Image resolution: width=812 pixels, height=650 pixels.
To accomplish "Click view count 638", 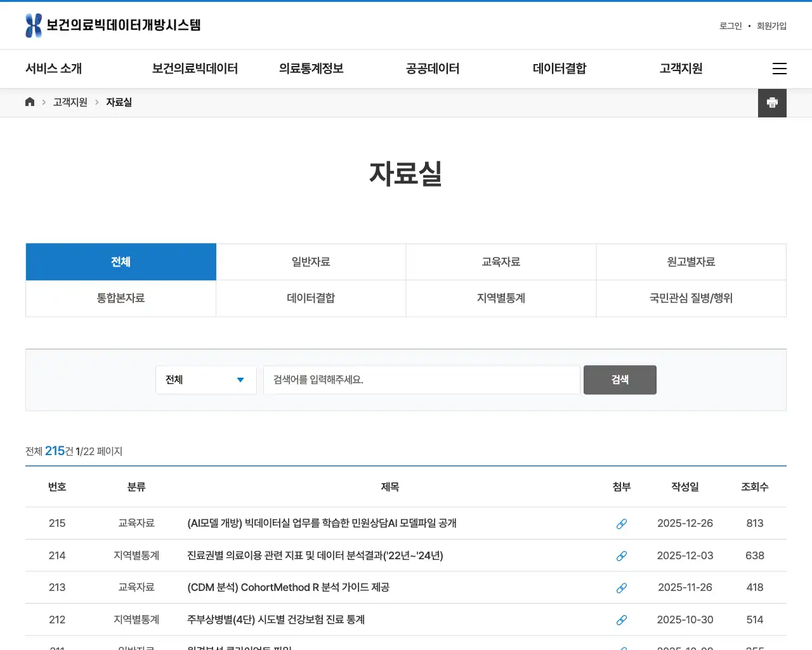I will click(755, 555).
